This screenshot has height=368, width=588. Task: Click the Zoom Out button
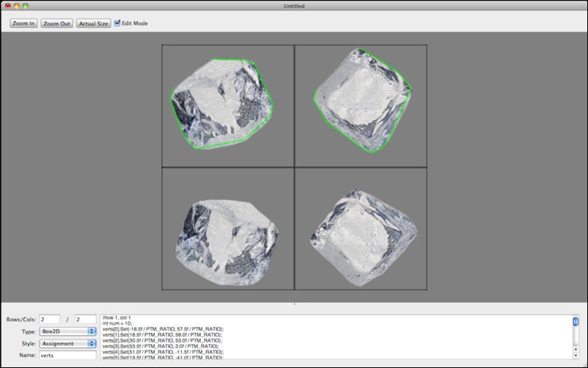click(x=56, y=23)
